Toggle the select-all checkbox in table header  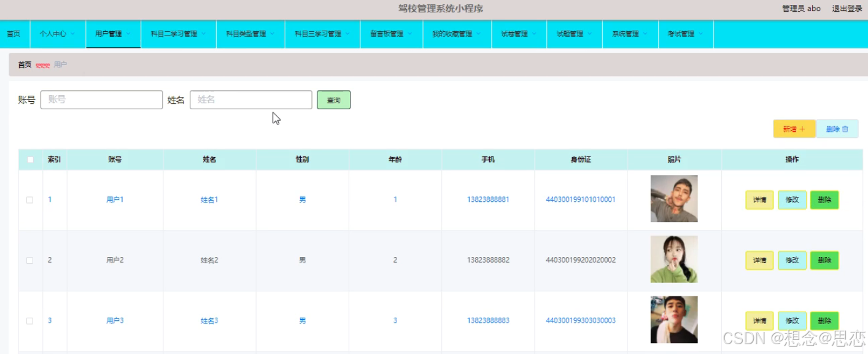30,160
